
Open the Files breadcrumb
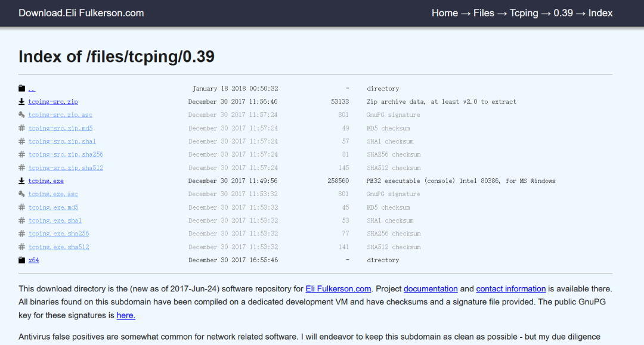tap(484, 13)
